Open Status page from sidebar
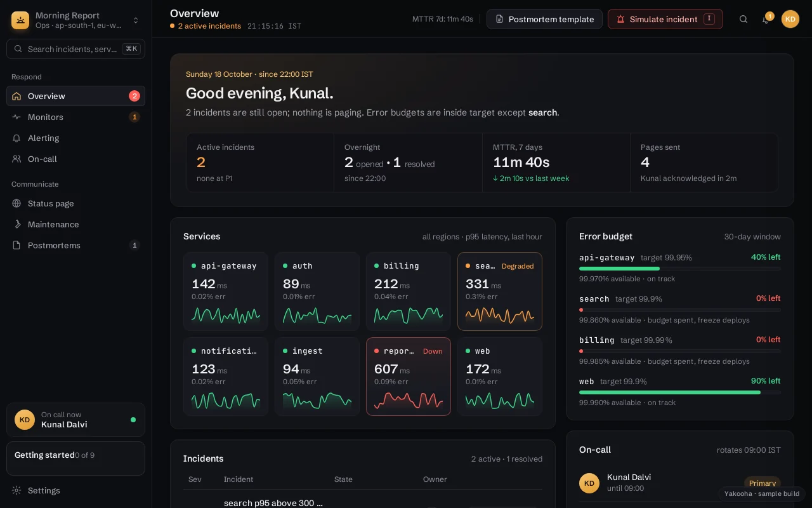Viewport: 812px width, 508px height. pos(75,203)
